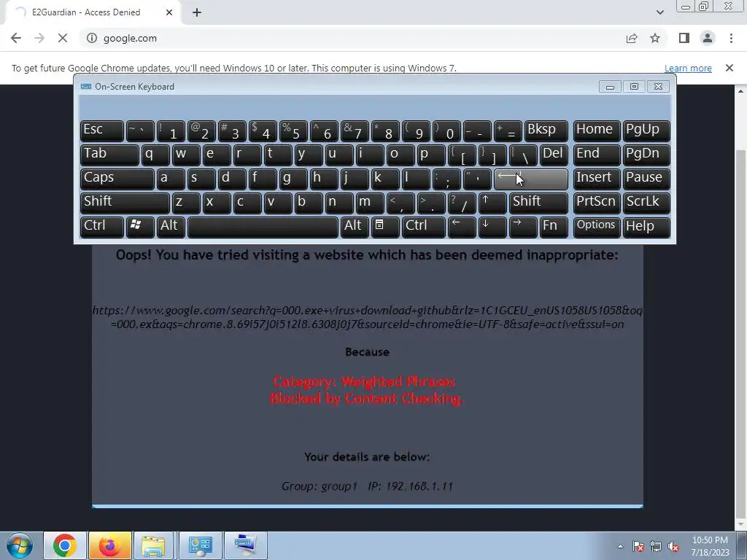Hit the Esc key on On-Screen Keyboard

pyautogui.click(x=102, y=131)
